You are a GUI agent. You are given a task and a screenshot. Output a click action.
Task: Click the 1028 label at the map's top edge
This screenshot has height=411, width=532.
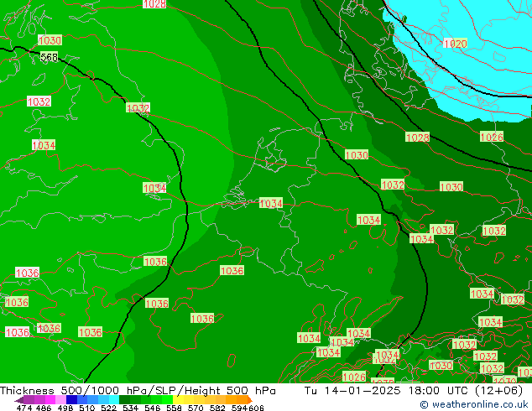pos(154,3)
